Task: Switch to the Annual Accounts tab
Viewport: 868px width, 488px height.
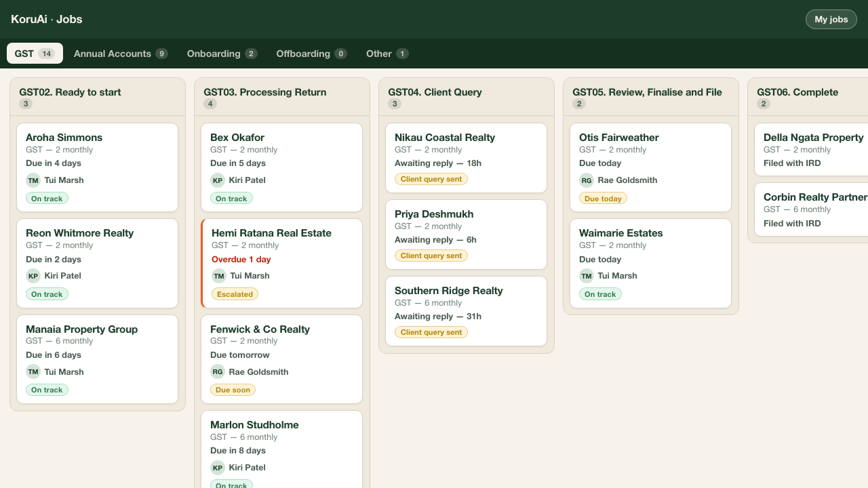Action: [121, 54]
